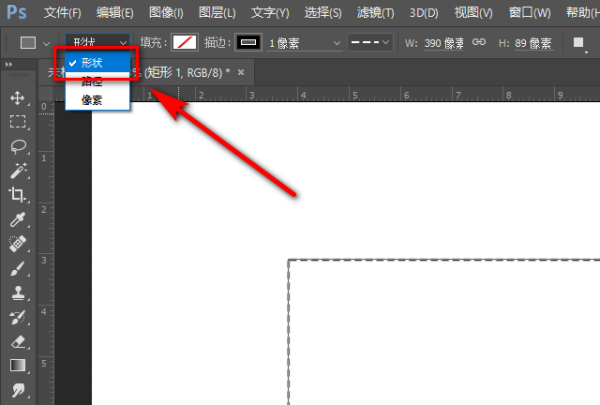The height and width of the screenshot is (405, 600).
Task: Choose 像素 in the mode list
Action: [x=98, y=100]
